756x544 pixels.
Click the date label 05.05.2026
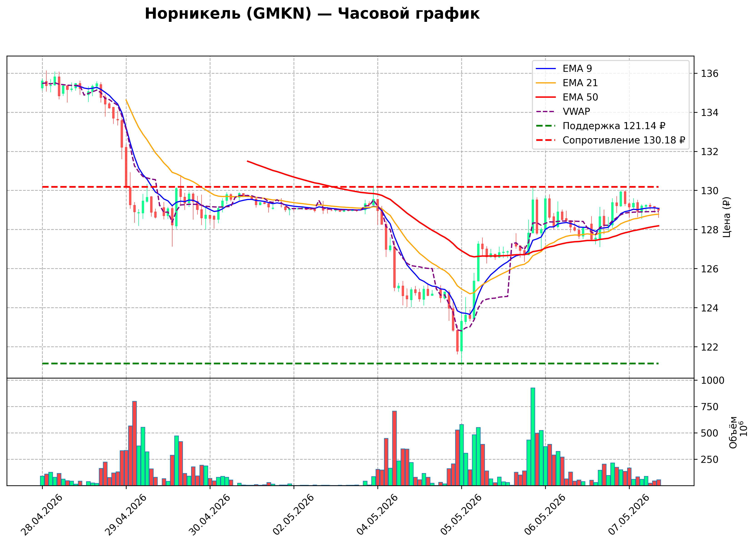(461, 515)
